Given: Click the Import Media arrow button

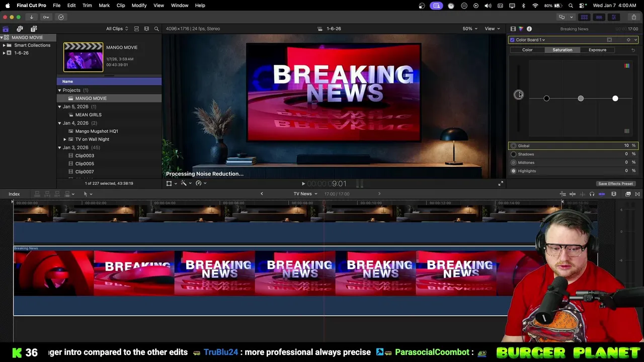Looking at the screenshot, I should pos(31,17).
